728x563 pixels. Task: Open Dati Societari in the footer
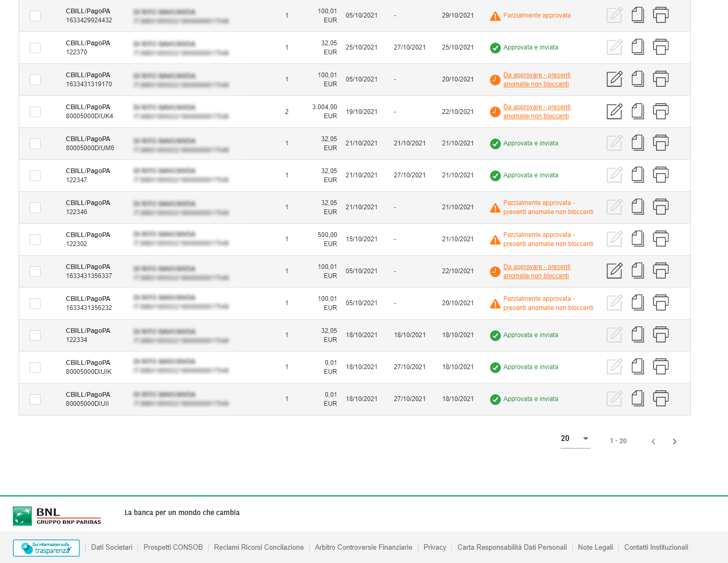point(111,548)
